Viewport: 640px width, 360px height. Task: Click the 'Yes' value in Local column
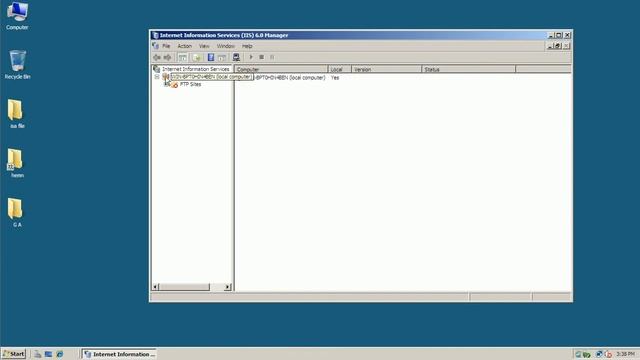[335, 78]
